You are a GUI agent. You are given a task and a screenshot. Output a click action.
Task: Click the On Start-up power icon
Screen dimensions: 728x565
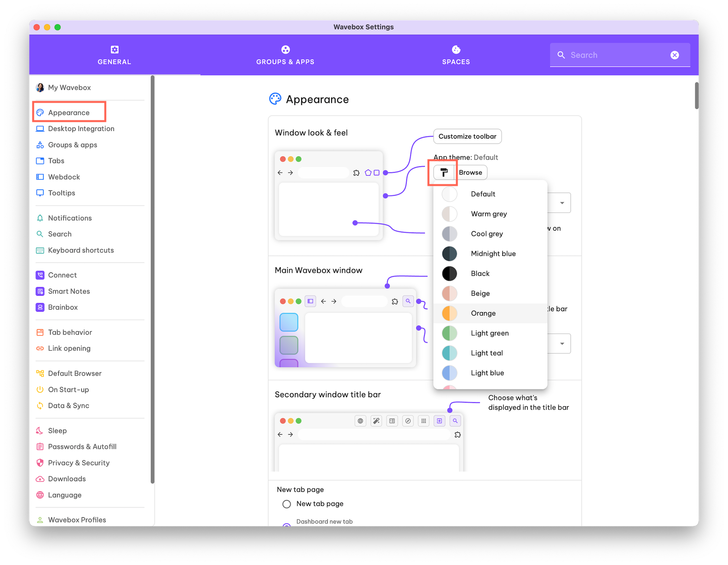click(x=40, y=389)
